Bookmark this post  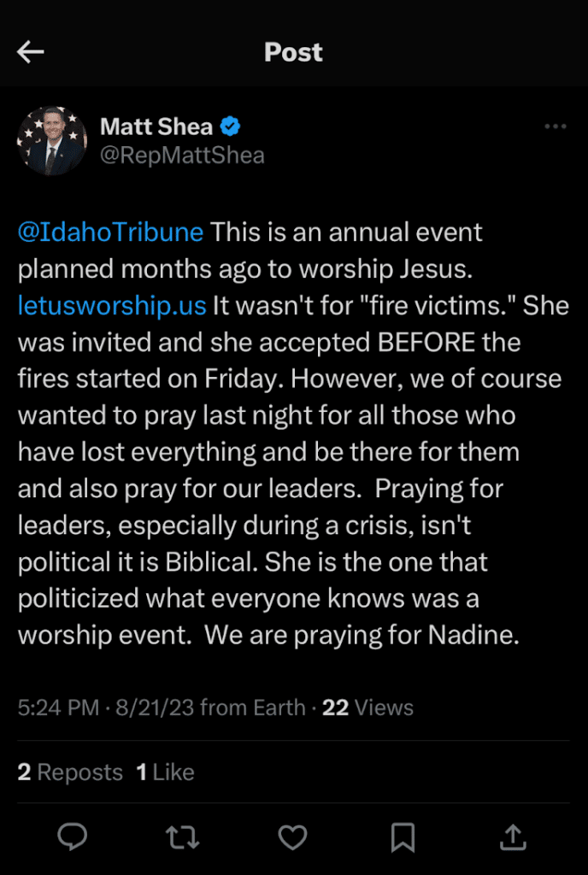[403, 837]
